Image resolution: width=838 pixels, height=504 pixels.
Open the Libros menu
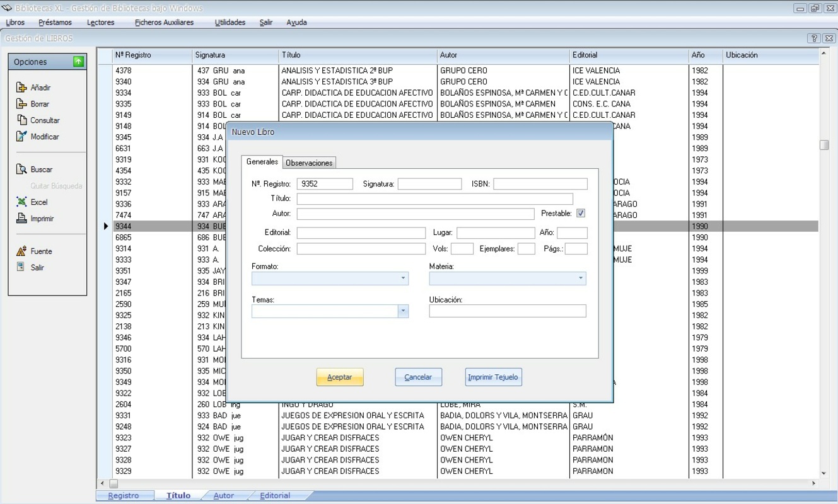(x=15, y=23)
